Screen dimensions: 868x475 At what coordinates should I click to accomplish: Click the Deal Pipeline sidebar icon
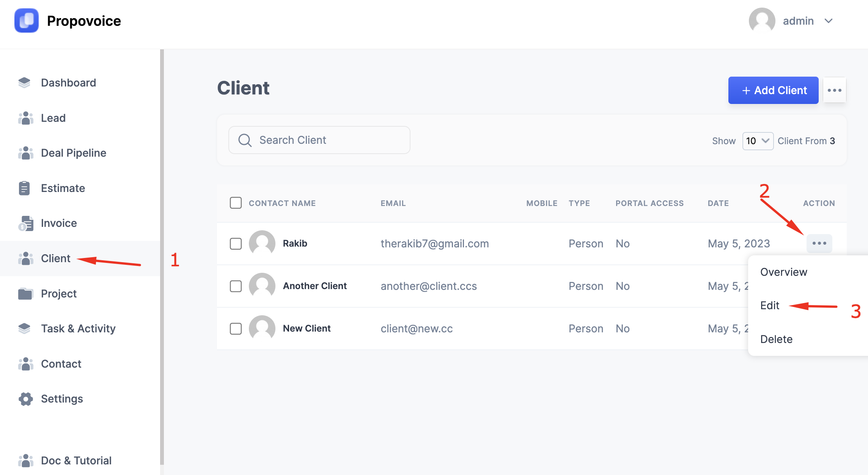coord(25,153)
